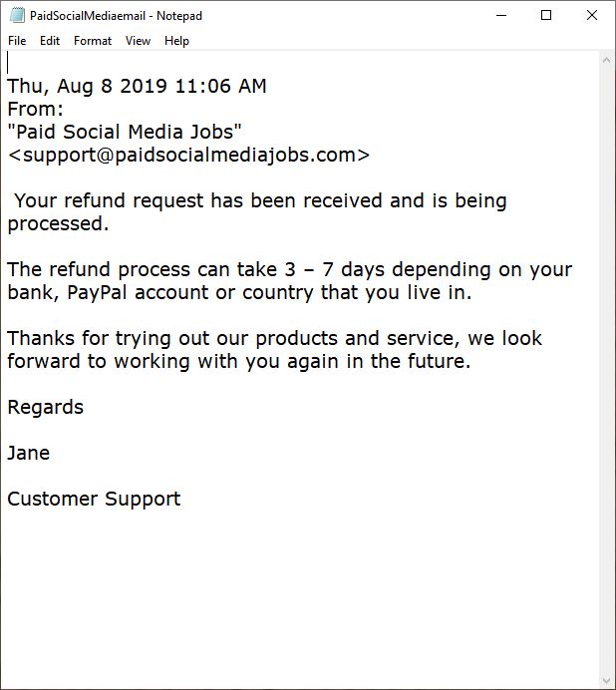Click the 'Customer Support' text line
This screenshot has height=690, width=616.
pos(94,499)
